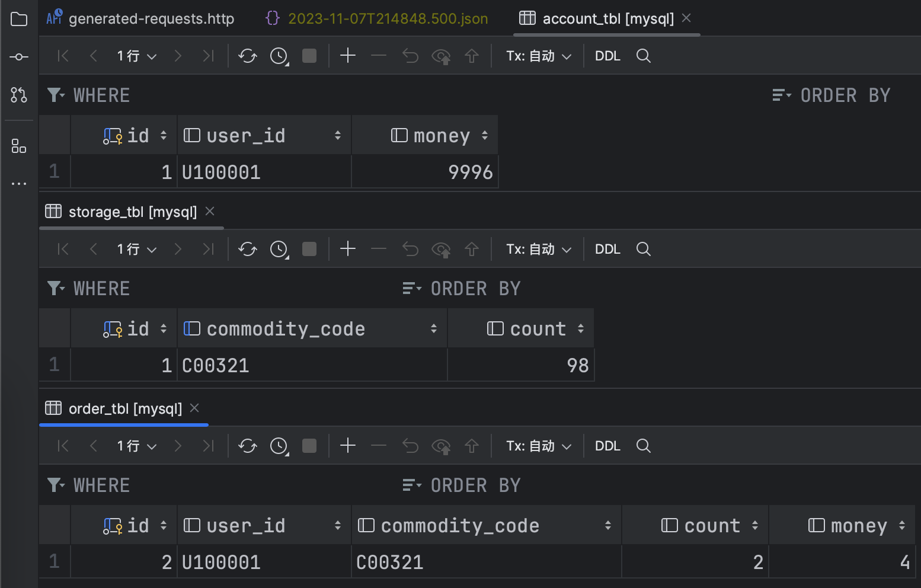Sort storage_tbl by commodity_code column header

[x=312, y=329]
